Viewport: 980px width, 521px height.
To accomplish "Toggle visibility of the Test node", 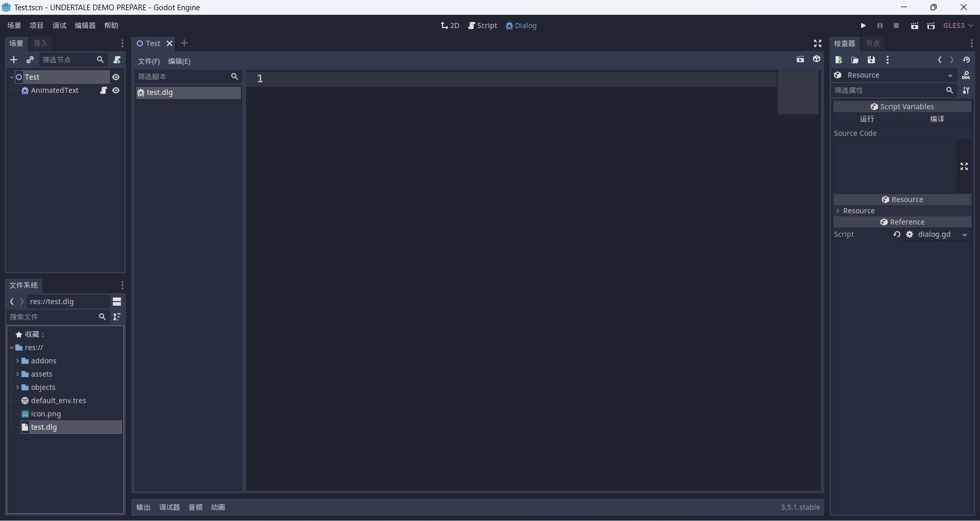I will click(x=116, y=77).
